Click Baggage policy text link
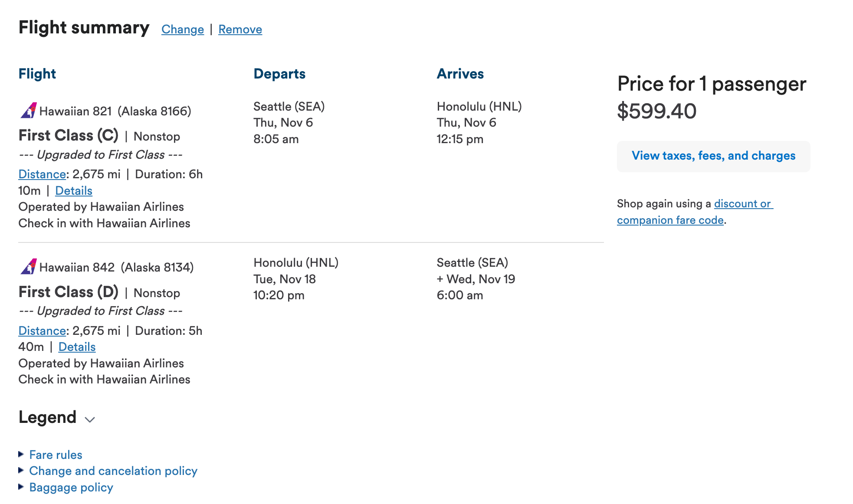 point(71,487)
